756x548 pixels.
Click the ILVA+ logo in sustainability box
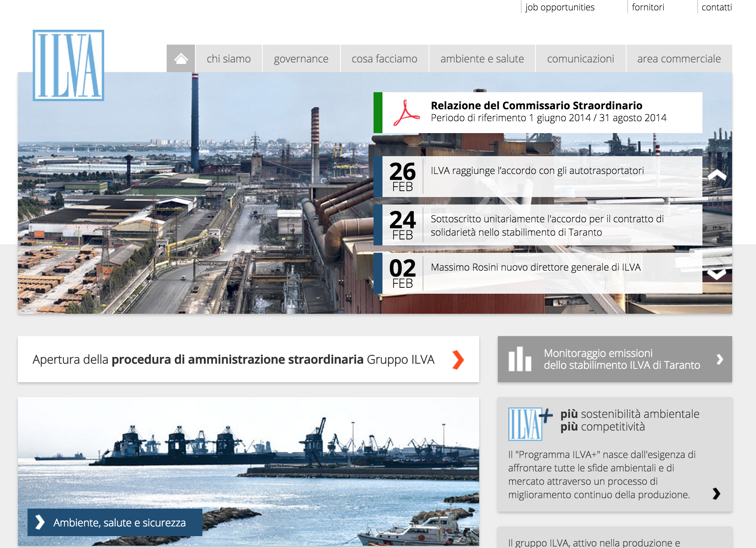click(x=530, y=423)
